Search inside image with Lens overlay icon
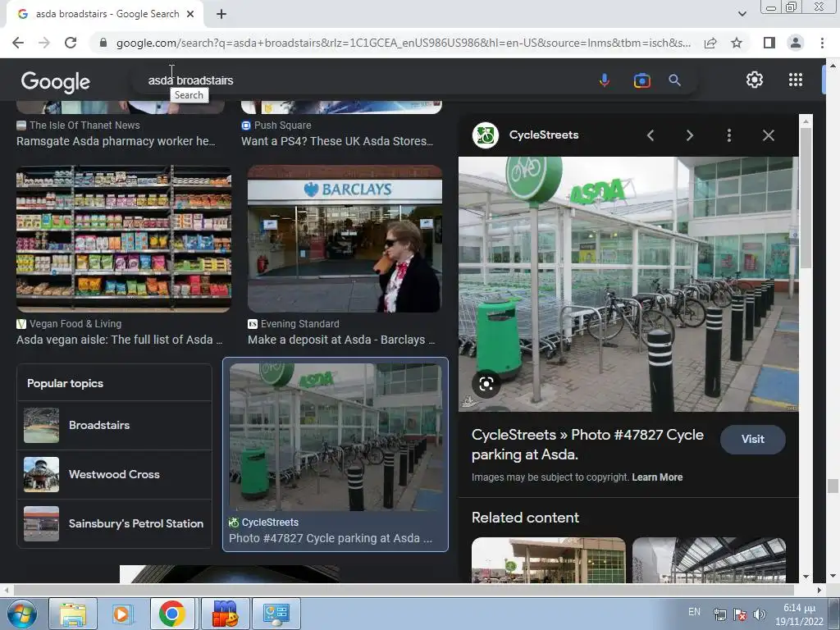840x630 pixels. coord(486,384)
